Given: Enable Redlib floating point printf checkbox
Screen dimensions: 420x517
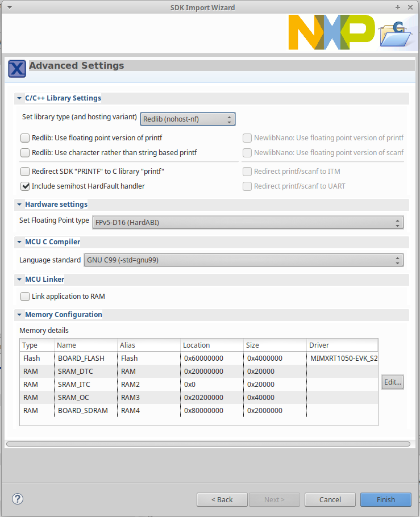Looking at the screenshot, I should [x=25, y=137].
